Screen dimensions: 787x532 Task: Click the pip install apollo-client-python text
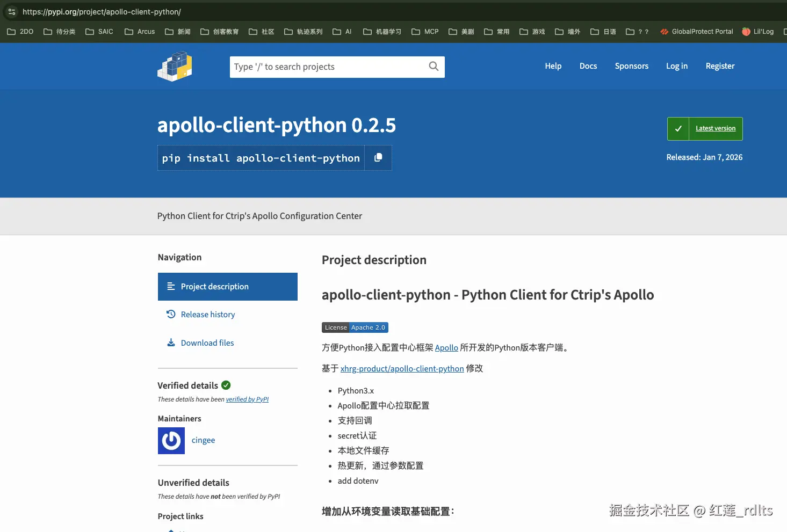click(x=261, y=158)
